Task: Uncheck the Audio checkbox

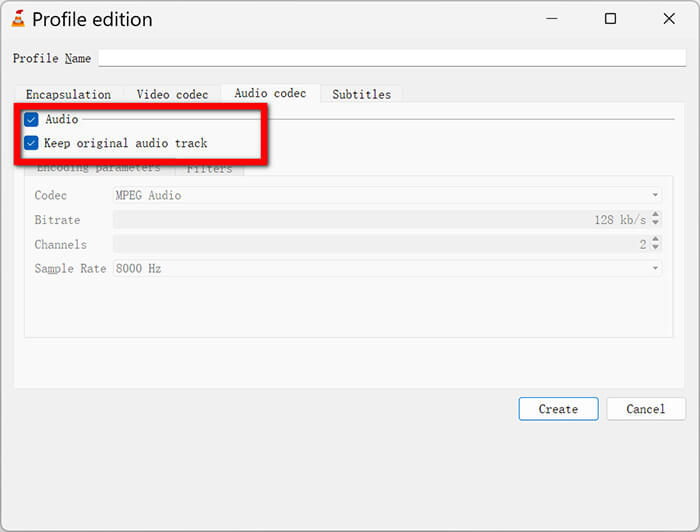Action: pyautogui.click(x=31, y=120)
